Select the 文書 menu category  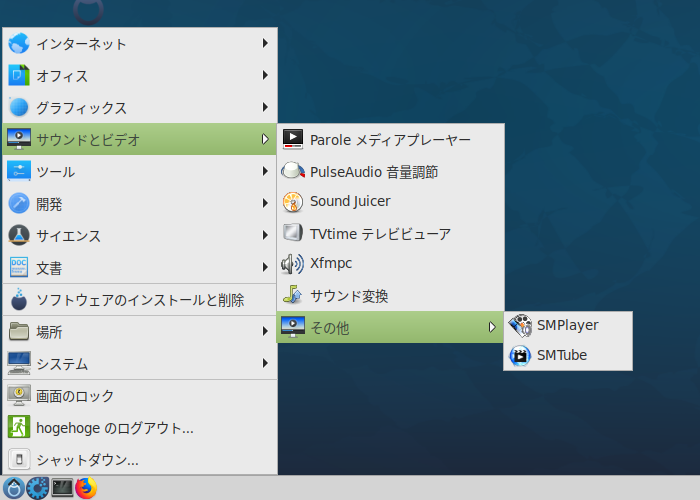(140, 267)
